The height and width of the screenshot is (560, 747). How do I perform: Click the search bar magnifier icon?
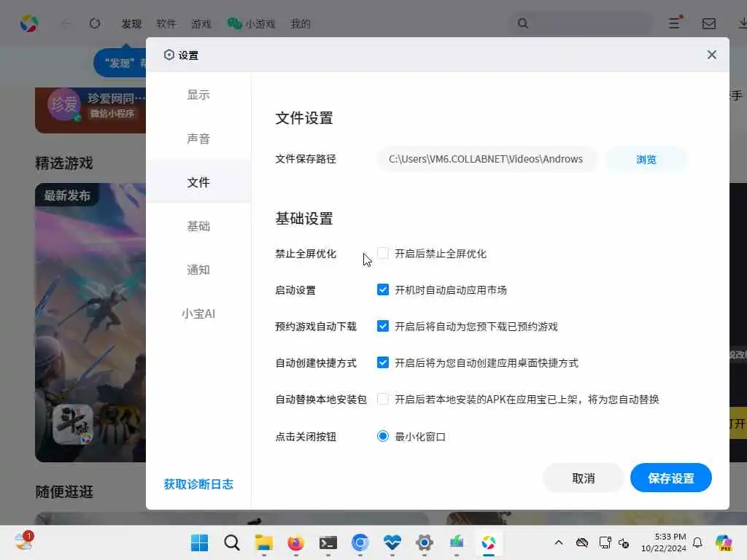point(522,23)
